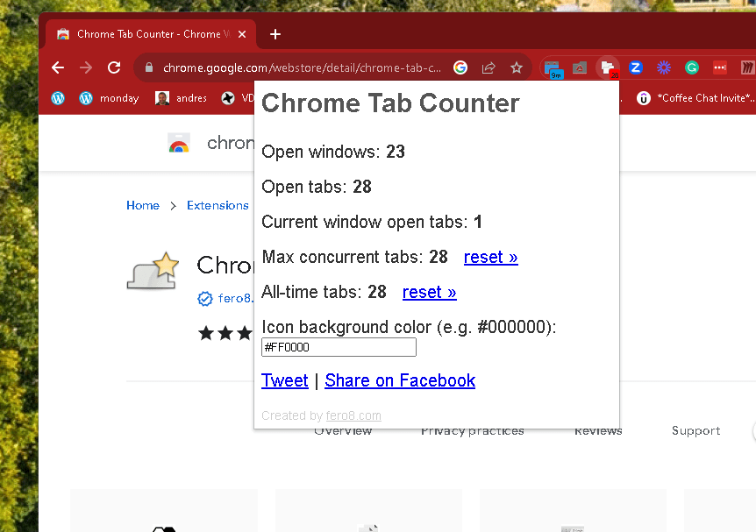Select the Chrome Tab Counter browser tab
756x532 pixels.
[152, 34]
